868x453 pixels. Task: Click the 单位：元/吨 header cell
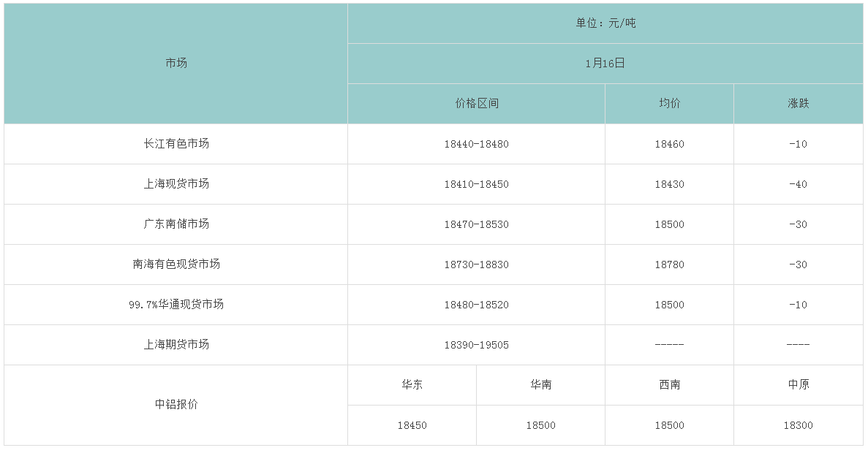pos(605,23)
